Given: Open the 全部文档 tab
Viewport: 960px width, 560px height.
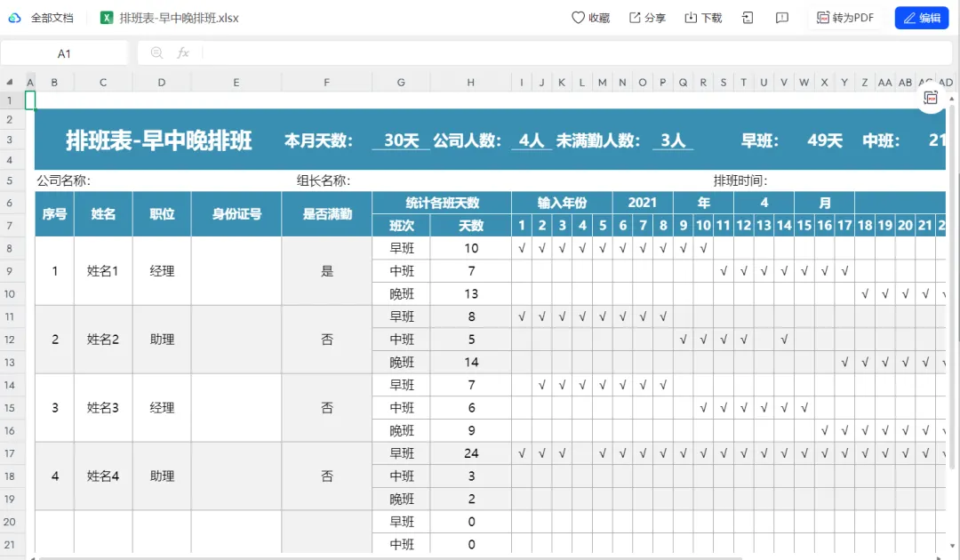Looking at the screenshot, I should (x=52, y=19).
